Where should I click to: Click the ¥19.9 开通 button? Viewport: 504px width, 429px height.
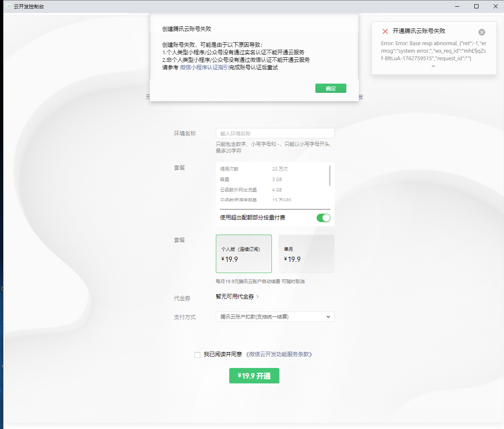coord(254,375)
